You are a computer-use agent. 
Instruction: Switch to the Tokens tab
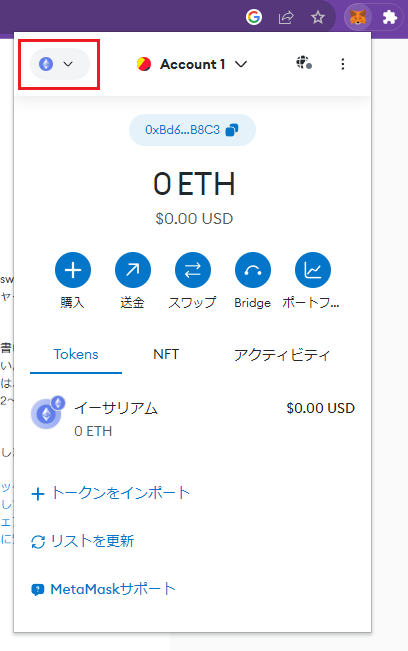(76, 355)
